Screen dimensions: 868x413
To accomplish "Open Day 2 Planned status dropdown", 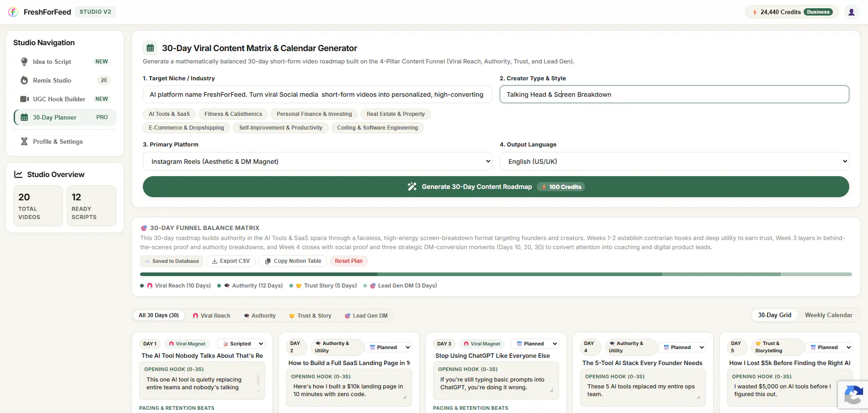I will (389, 347).
